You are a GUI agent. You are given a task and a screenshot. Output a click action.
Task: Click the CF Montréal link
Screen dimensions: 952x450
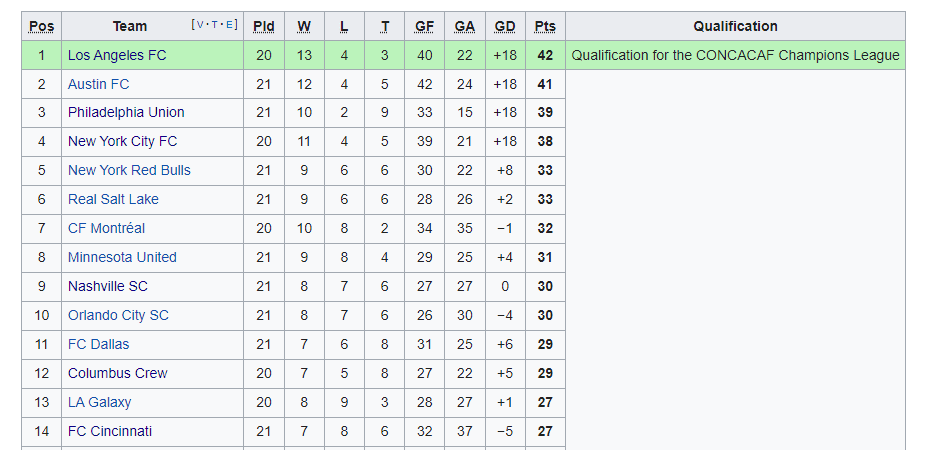pyautogui.click(x=106, y=228)
